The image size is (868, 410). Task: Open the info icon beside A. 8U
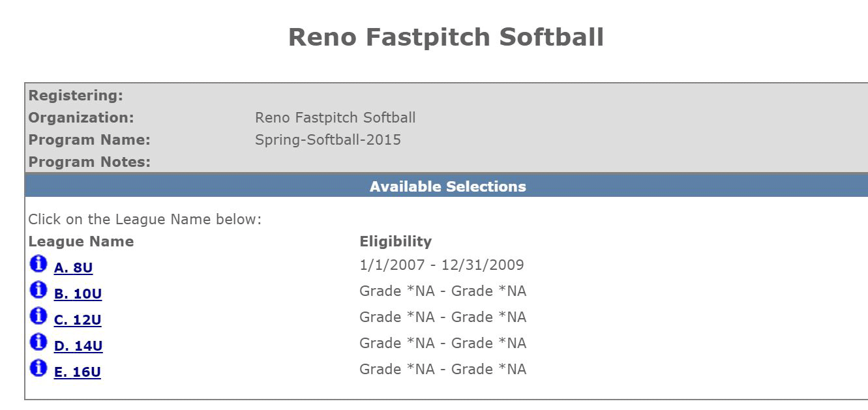click(x=38, y=264)
